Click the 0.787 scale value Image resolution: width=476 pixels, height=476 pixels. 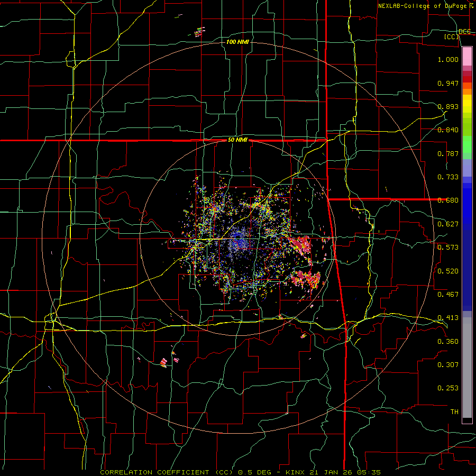point(448,153)
